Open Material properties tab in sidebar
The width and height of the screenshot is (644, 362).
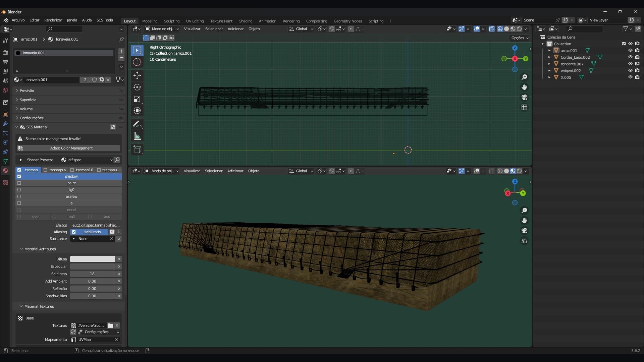5,171
